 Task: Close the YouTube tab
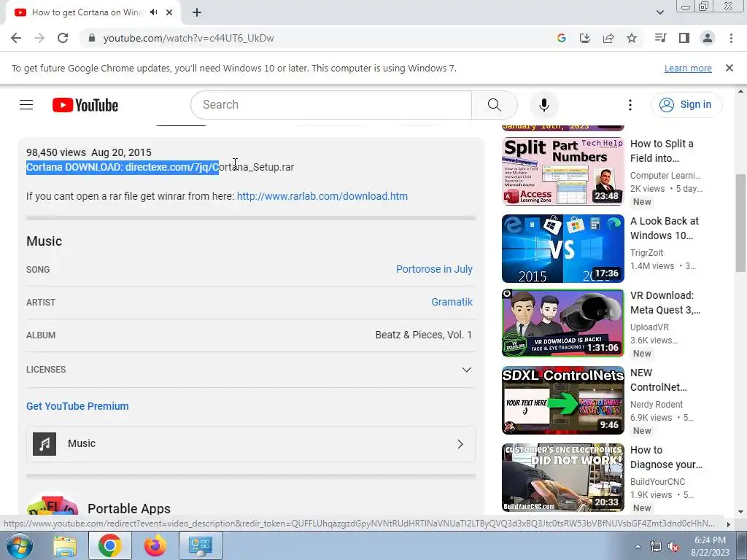click(x=169, y=12)
